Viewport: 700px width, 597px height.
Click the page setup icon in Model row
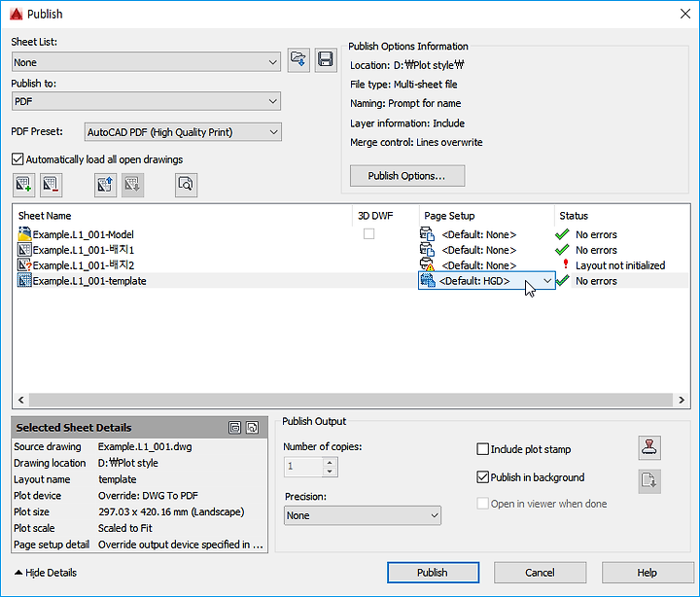427,234
